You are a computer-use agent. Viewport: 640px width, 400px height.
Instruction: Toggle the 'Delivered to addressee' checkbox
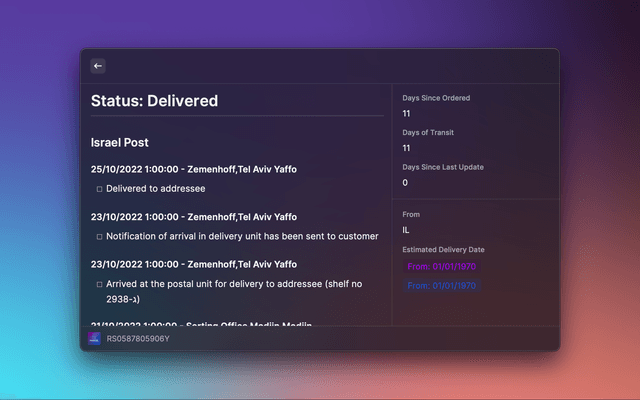[99, 188]
